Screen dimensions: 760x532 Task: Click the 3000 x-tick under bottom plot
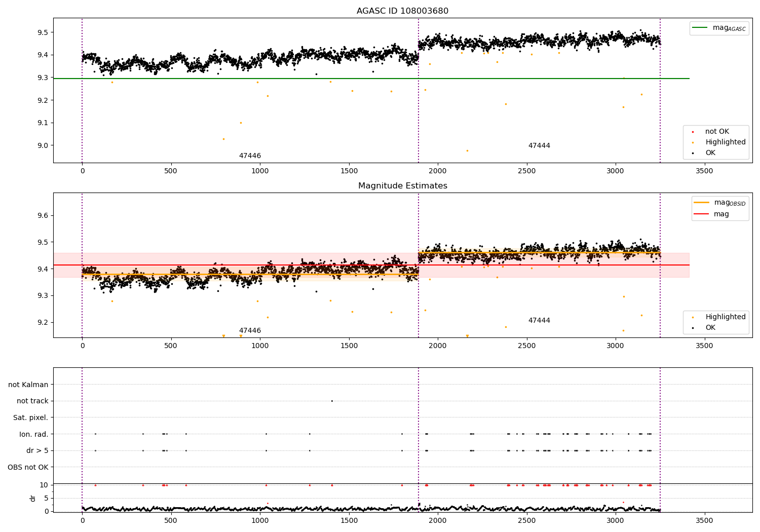coord(616,520)
